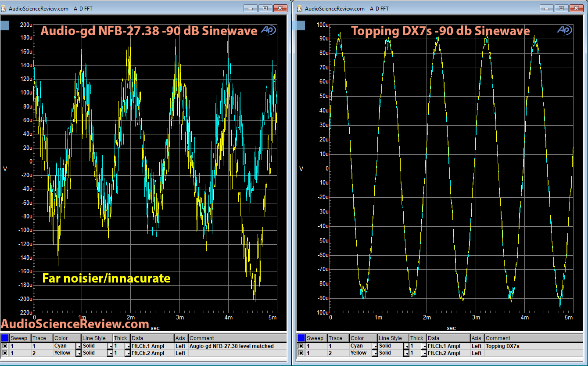
Task: Uncheck the Yellow trace checkbox in the Topping DX7s legend
Action: coord(301,353)
